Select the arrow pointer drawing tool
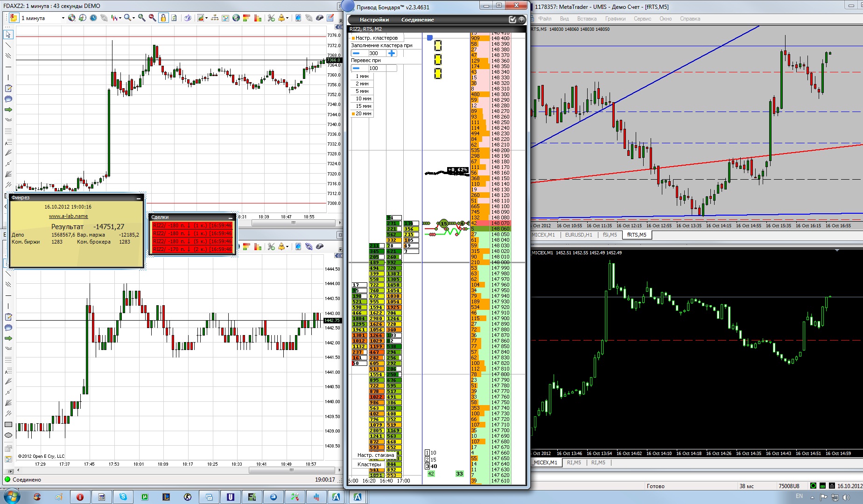The height and width of the screenshot is (504, 863). tap(8, 35)
